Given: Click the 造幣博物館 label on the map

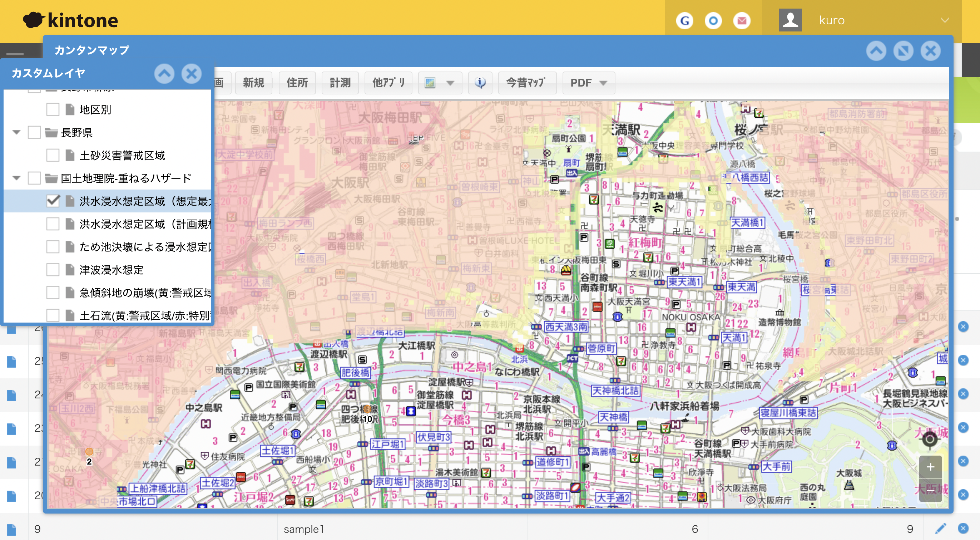Looking at the screenshot, I should 779,322.
